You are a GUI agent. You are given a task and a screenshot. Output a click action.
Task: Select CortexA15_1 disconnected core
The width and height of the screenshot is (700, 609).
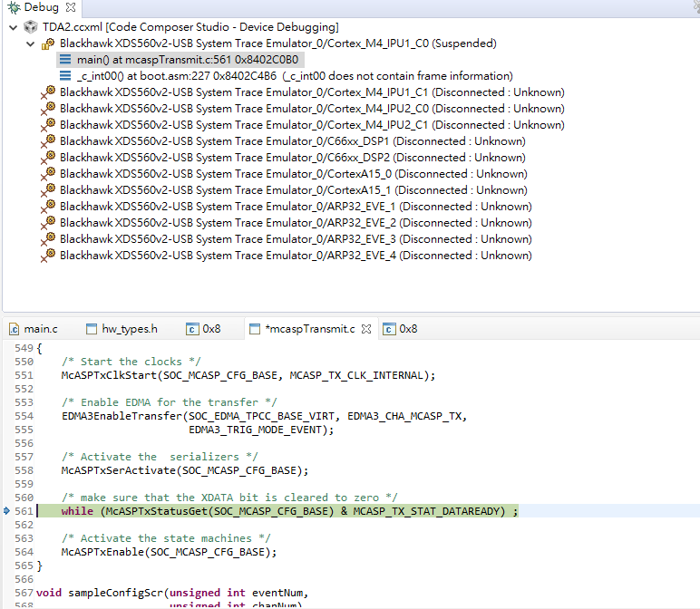click(293, 190)
